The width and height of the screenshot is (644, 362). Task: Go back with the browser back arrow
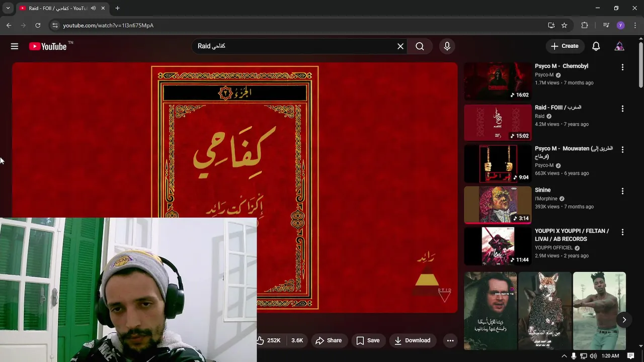pyautogui.click(x=9, y=25)
